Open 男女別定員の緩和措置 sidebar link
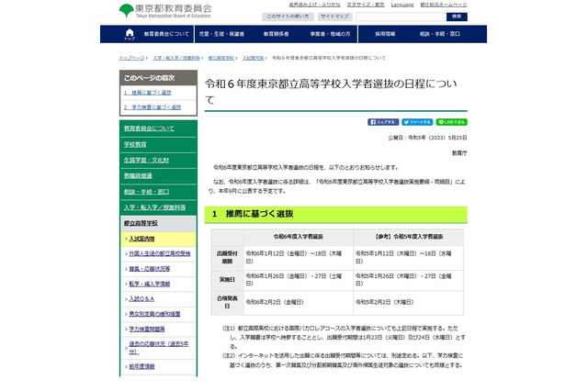 (x=154, y=314)
